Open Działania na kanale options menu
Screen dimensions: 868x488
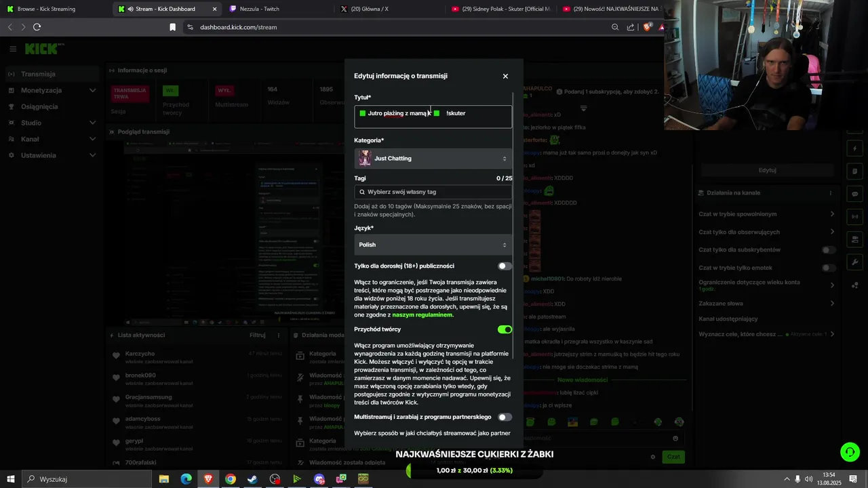[830, 193]
